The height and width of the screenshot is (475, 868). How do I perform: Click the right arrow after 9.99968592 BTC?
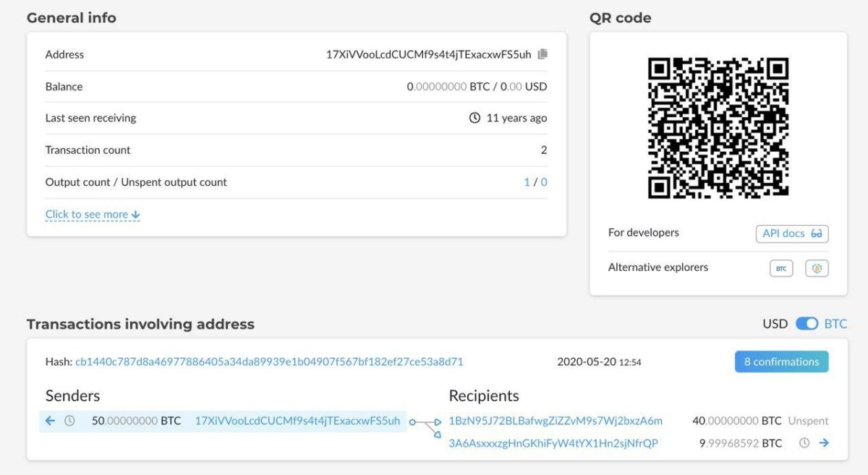[824, 443]
